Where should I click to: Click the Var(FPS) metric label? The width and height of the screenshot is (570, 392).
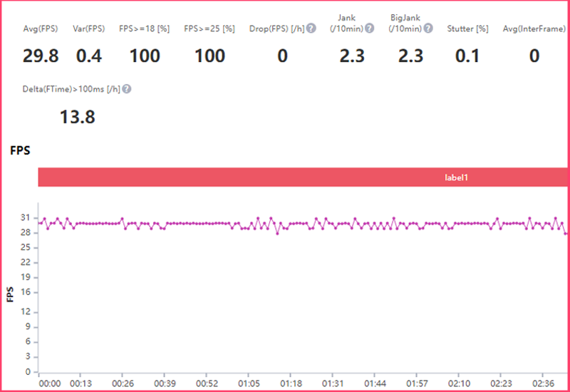click(88, 29)
